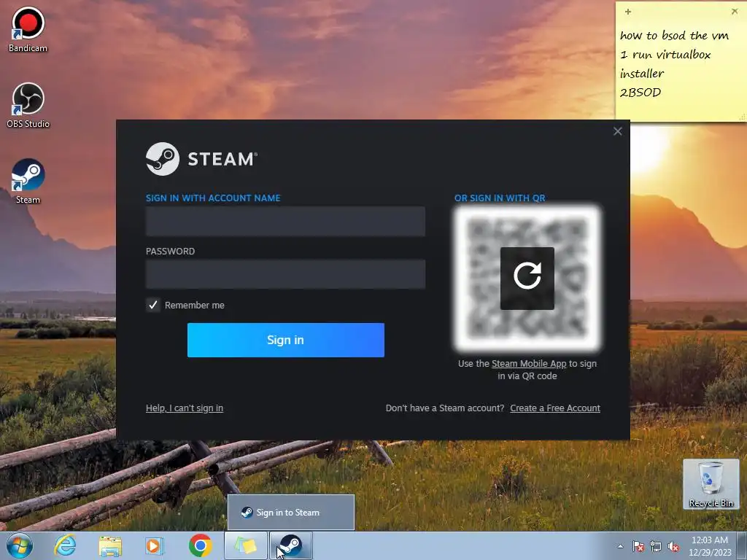The image size is (747, 560).
Task: Open the muted volume tray icon
Action: (x=673, y=547)
